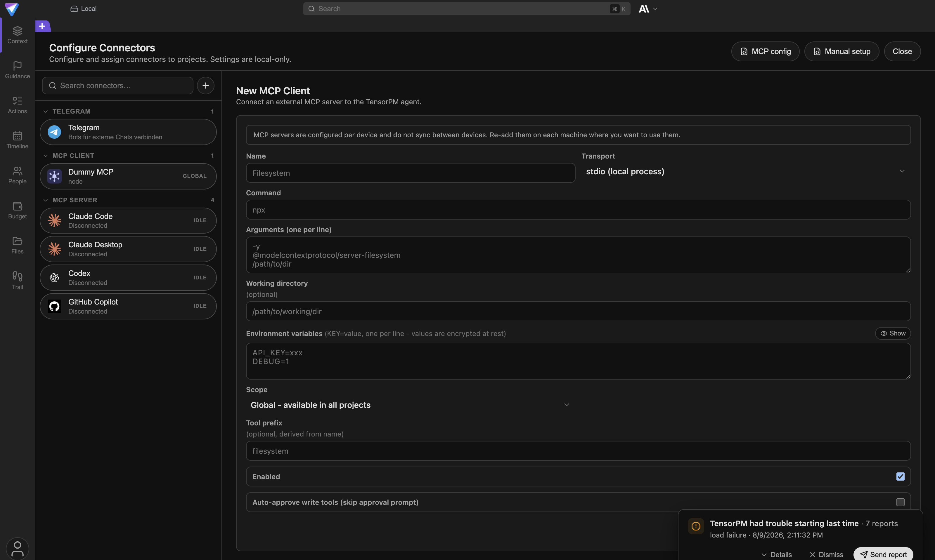Open the Budget section in sidebar
935x560 pixels.
pyautogui.click(x=17, y=210)
